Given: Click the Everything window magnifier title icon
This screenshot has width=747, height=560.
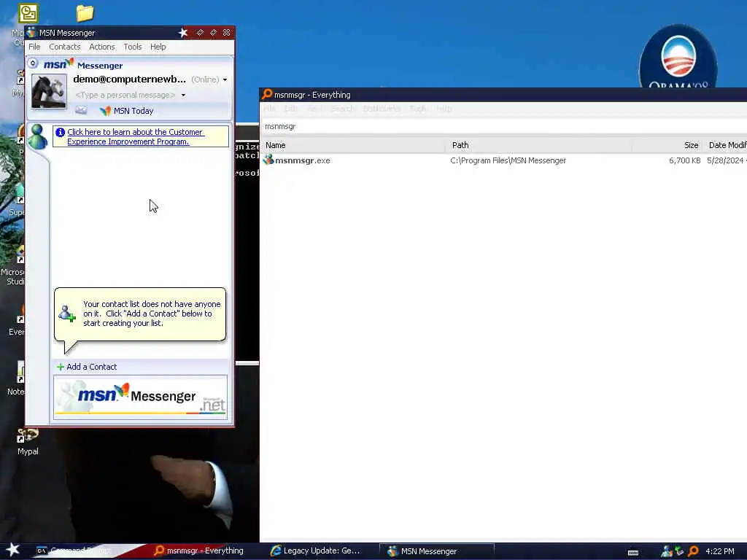Looking at the screenshot, I should [x=267, y=94].
